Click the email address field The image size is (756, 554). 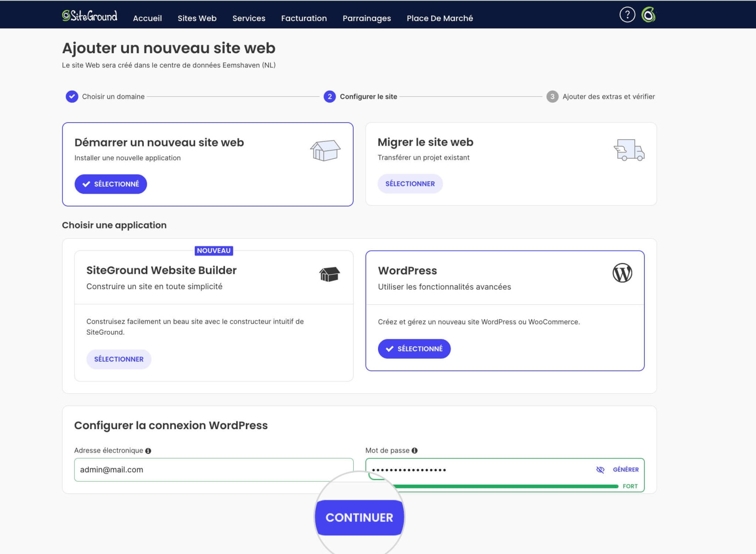tap(214, 470)
